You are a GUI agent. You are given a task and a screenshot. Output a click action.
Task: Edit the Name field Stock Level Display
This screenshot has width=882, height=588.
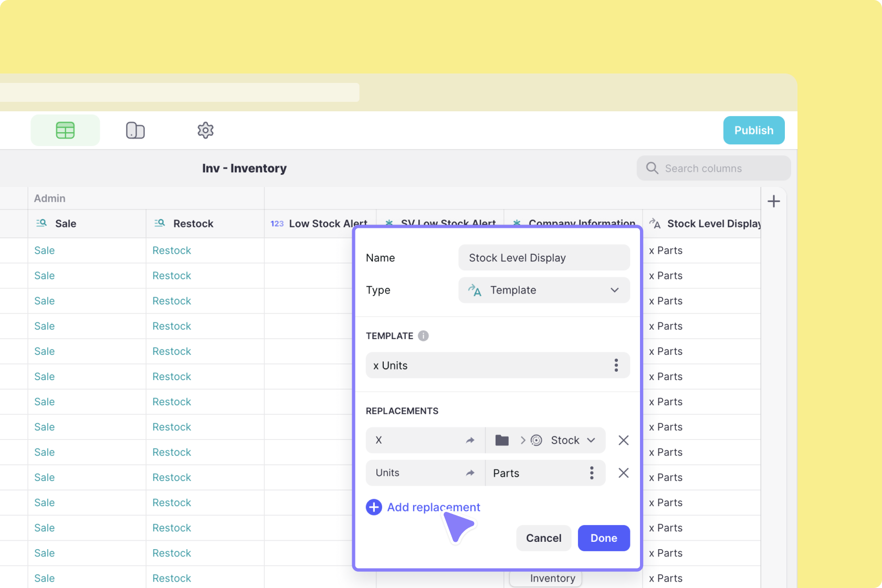544,258
